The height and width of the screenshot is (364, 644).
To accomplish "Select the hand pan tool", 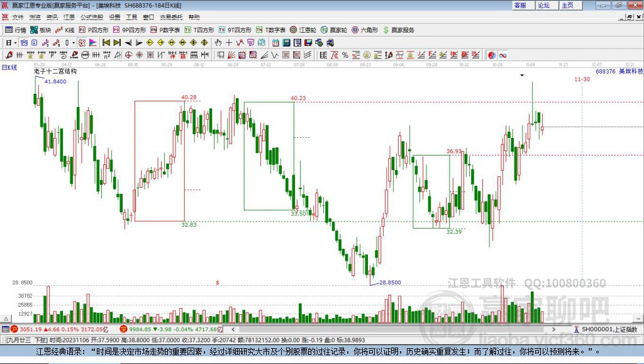I will [x=218, y=42].
